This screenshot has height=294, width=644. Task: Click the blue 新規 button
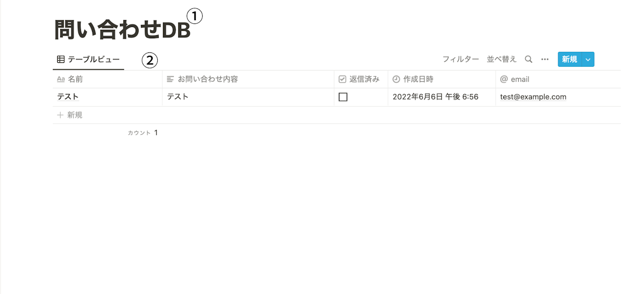point(570,59)
